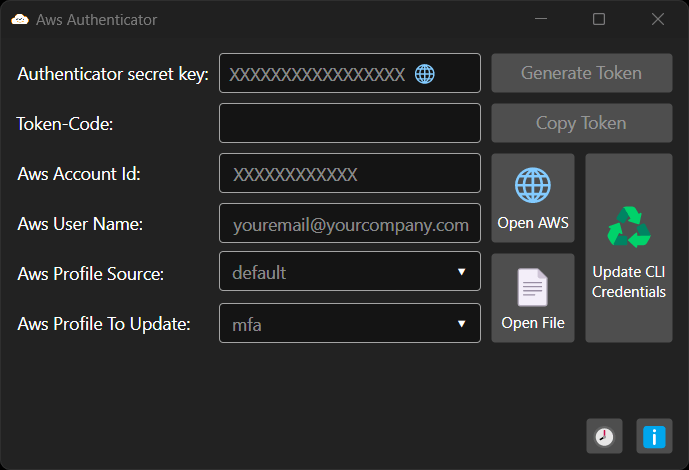
Task: Open the clock history button
Action: [604, 436]
